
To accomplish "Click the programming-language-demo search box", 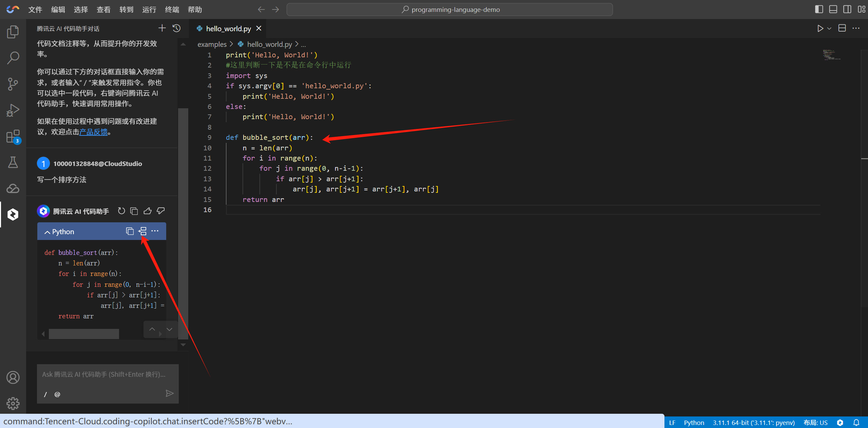I will (x=449, y=10).
